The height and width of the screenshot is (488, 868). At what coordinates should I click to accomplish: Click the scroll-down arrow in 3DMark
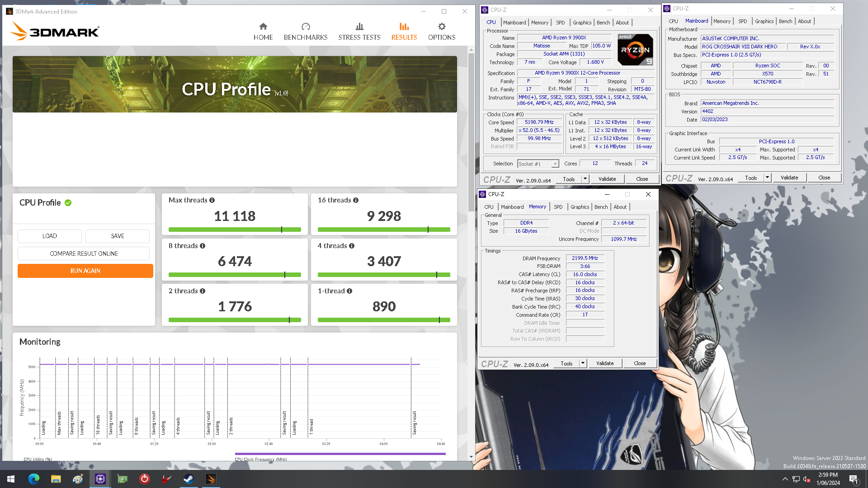tap(471, 457)
